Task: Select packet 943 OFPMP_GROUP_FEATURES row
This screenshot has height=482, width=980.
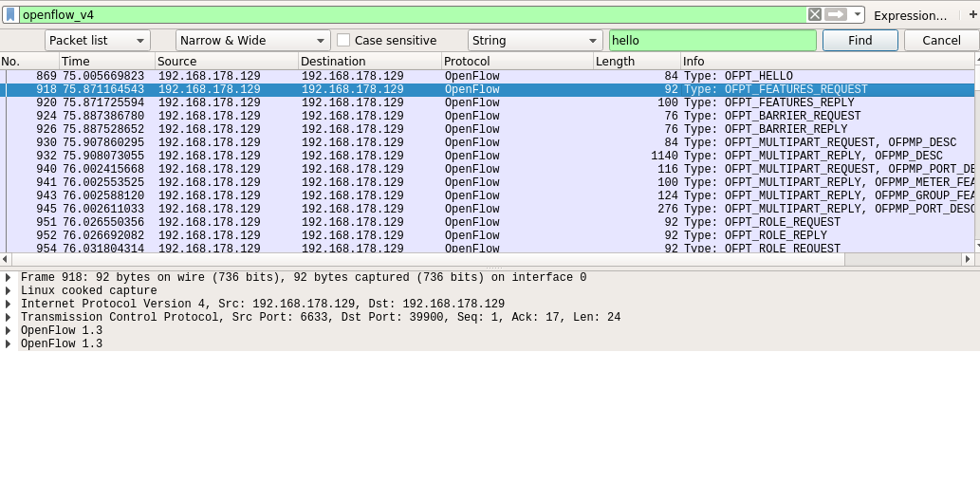Action: click(488, 195)
